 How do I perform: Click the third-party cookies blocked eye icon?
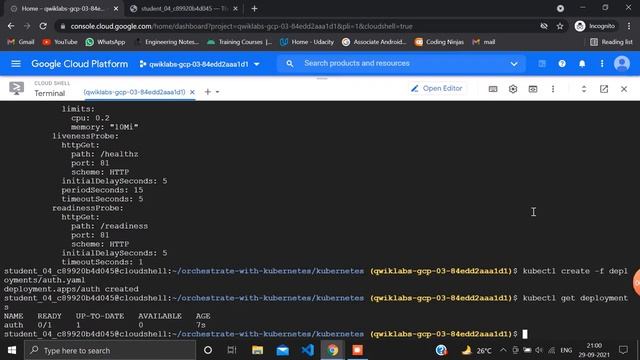[544, 26]
